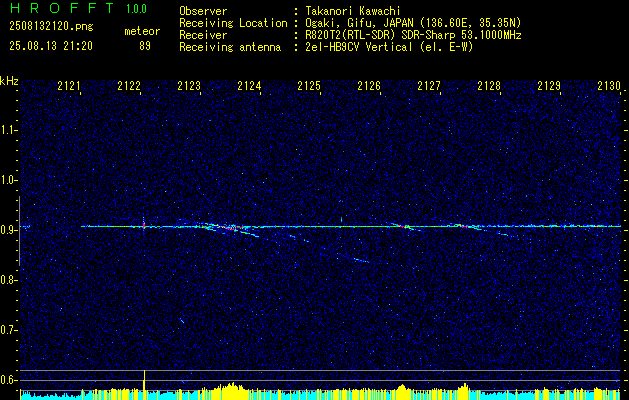Click the 2el-HB9CV Vertical antenna text
The width and height of the screenshot is (629, 400).
[389, 47]
